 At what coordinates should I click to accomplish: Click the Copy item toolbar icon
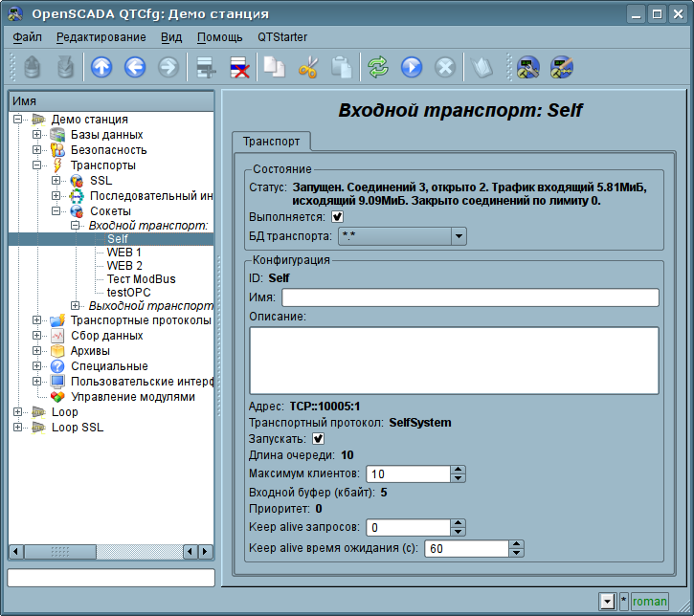coord(275,68)
